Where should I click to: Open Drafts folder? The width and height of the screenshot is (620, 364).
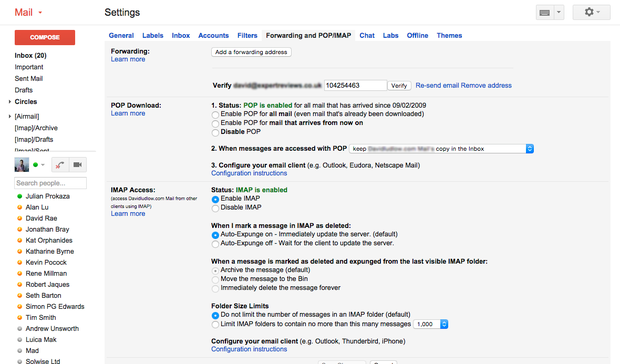(x=23, y=90)
